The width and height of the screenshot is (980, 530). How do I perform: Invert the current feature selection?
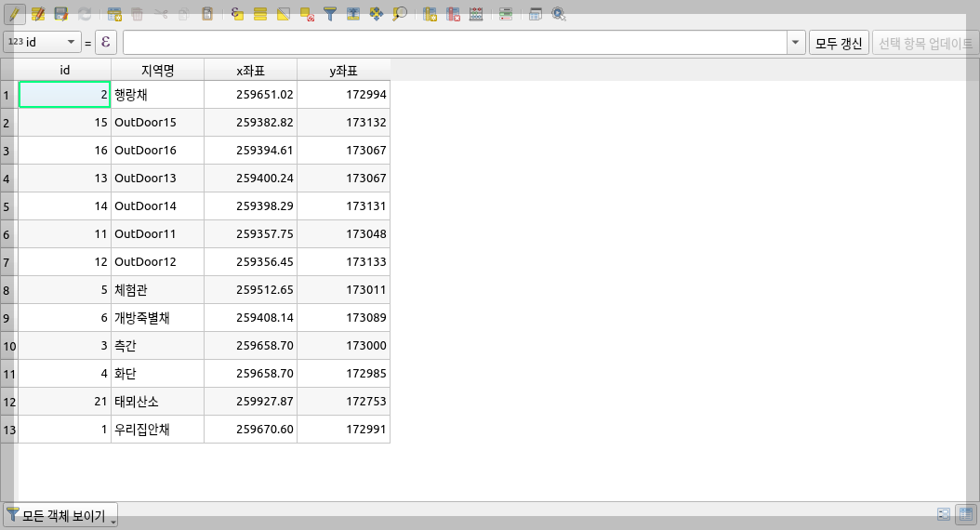click(284, 14)
